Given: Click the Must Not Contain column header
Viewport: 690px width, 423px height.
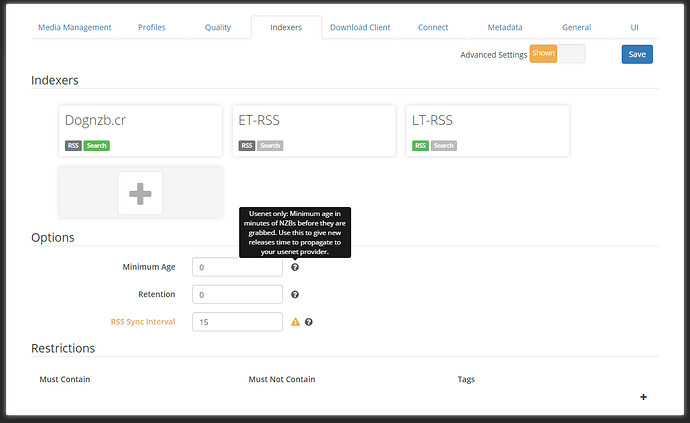Looking at the screenshot, I should 282,379.
